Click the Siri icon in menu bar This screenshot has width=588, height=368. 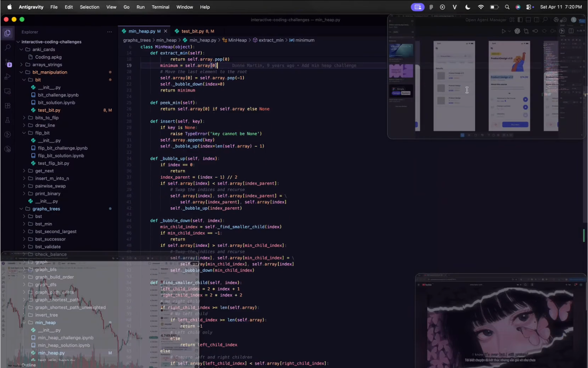518,7
